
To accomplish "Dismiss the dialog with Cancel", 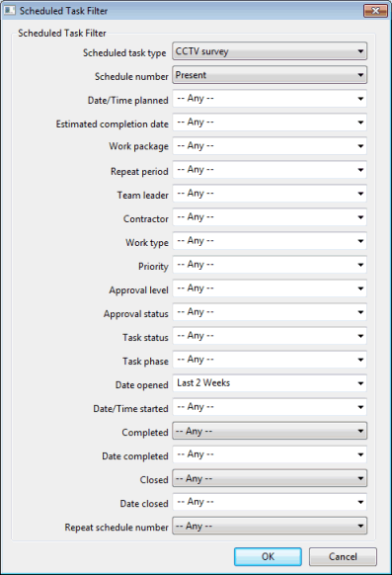I will tap(343, 556).
